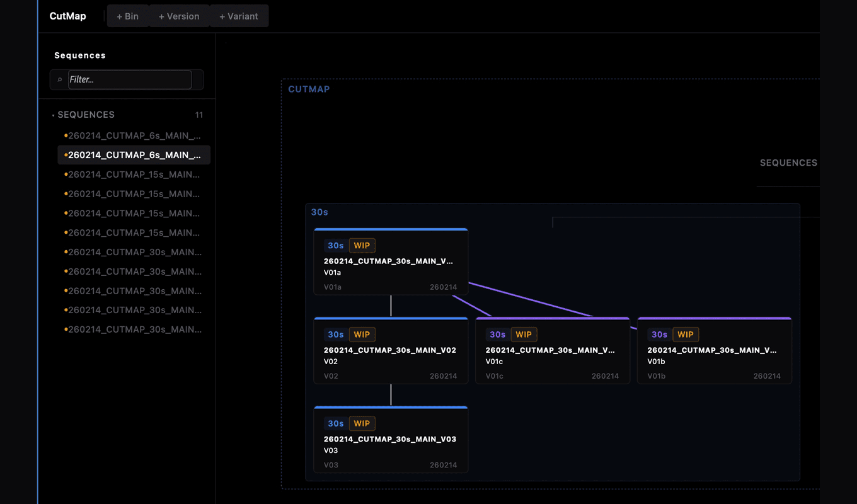Select the last 30s MAIN sequence in the list

point(134,329)
